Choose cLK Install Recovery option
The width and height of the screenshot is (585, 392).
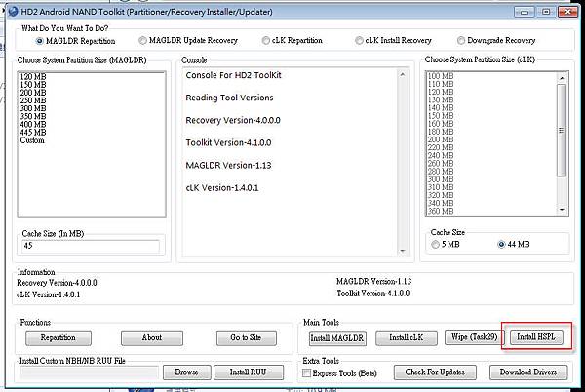pyautogui.click(x=393, y=40)
